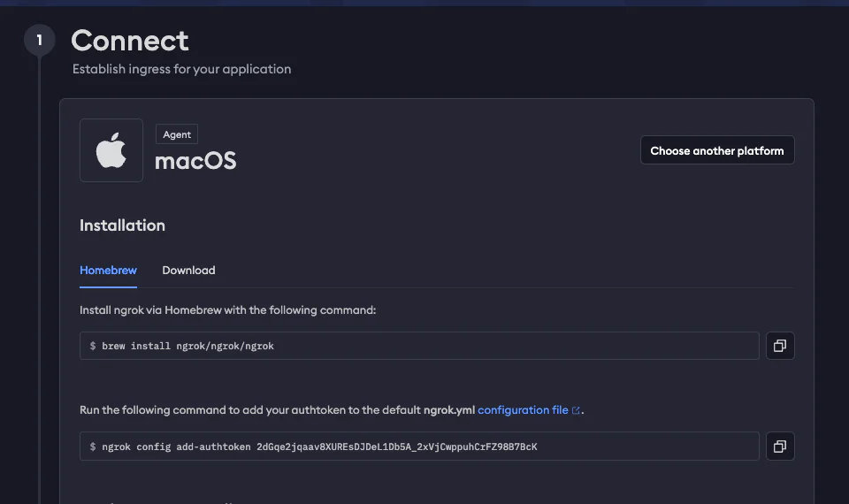The image size is (849, 504).
Task: Copy the brew install ngrok command
Action: (x=780, y=346)
